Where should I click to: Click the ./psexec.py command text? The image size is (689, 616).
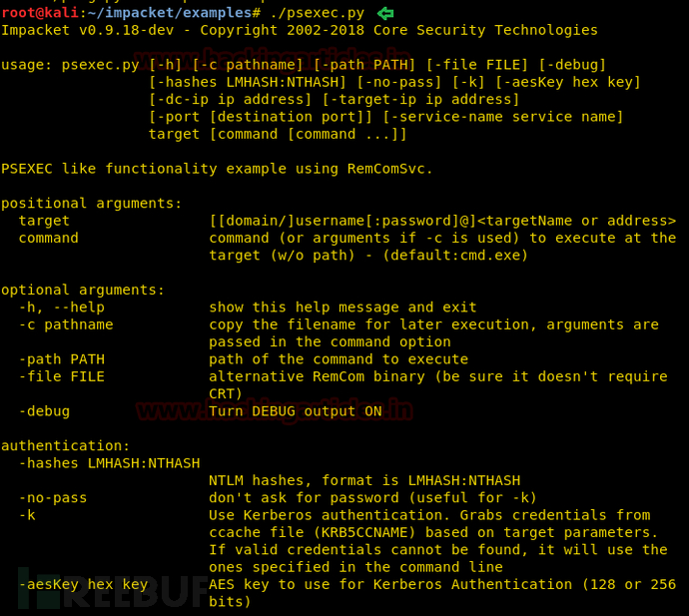click(x=318, y=14)
